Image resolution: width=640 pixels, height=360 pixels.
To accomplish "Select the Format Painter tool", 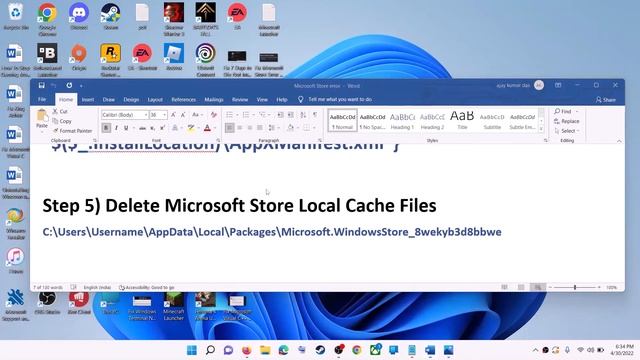I will pyautogui.click(x=73, y=131).
